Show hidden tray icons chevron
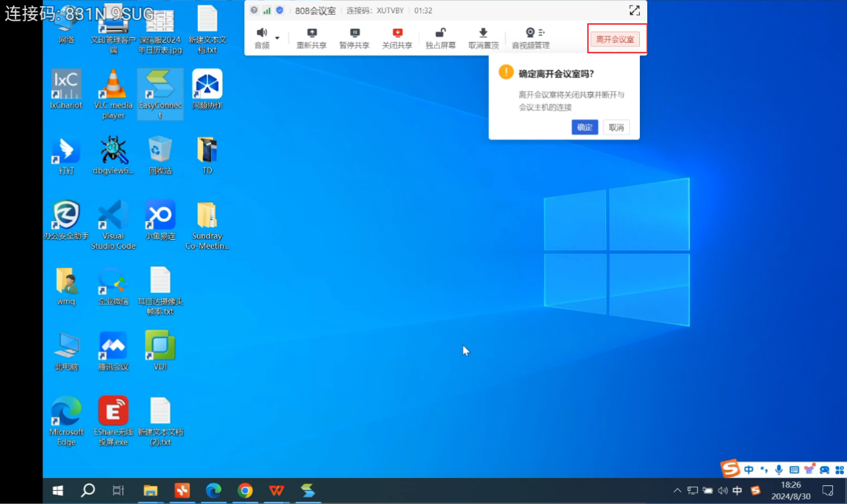847x504 pixels. 677,491
